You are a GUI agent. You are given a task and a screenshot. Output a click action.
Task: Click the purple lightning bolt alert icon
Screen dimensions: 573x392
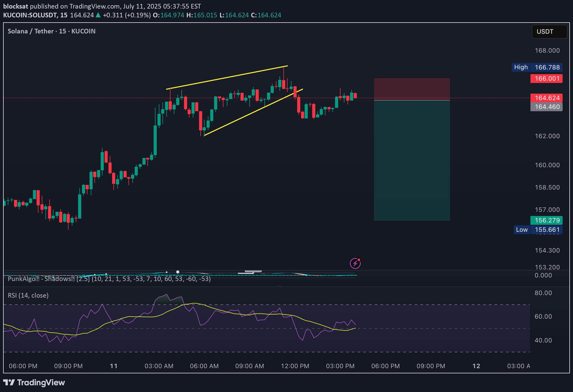355,263
